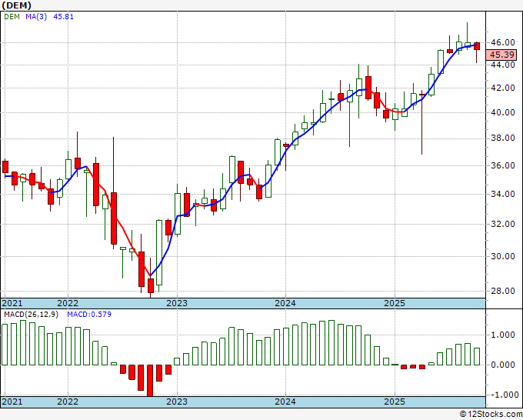Click the highlighted 45.39 price tag
The height and width of the screenshot is (420, 523).
[501, 55]
